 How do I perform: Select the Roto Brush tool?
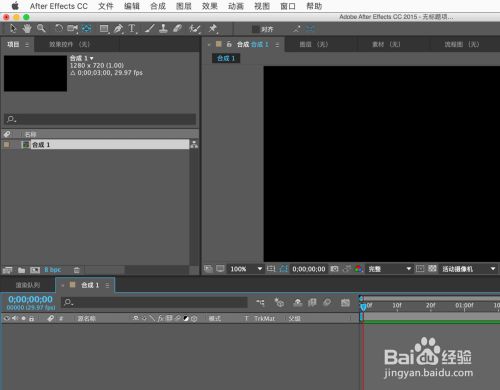point(195,29)
